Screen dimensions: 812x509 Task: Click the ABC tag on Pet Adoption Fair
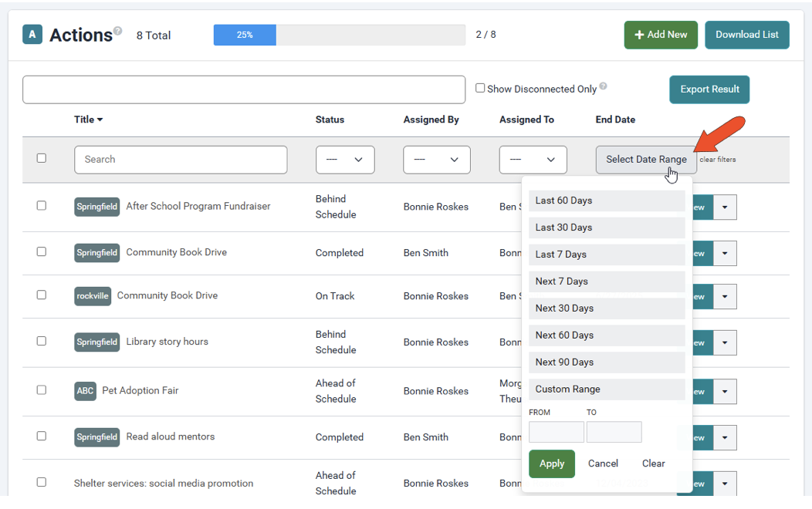85,390
